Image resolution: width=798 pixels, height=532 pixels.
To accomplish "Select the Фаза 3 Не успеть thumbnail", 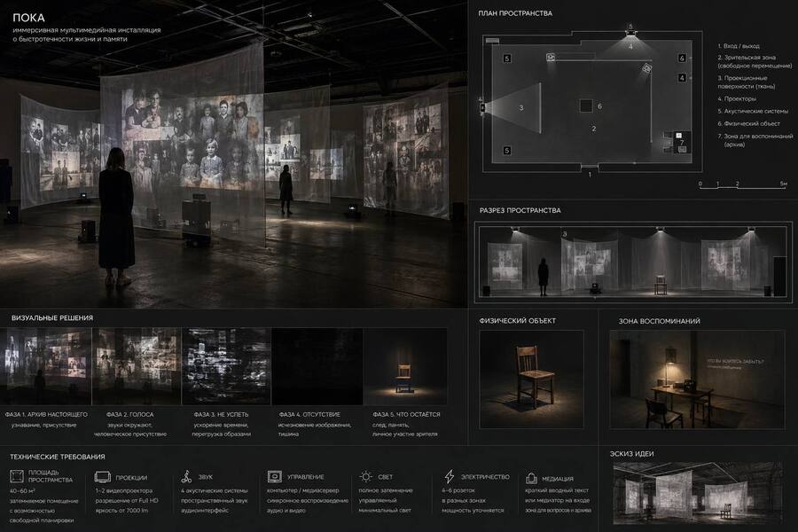I will point(227,366).
